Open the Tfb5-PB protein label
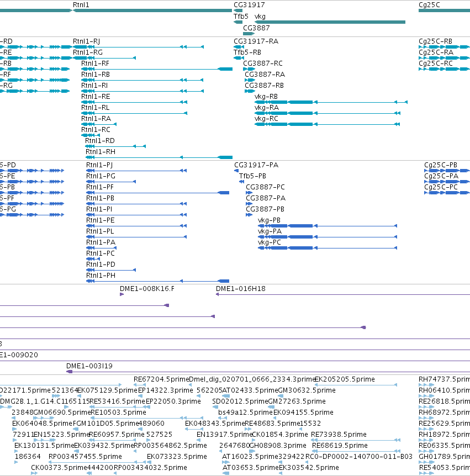 tap(252, 176)
